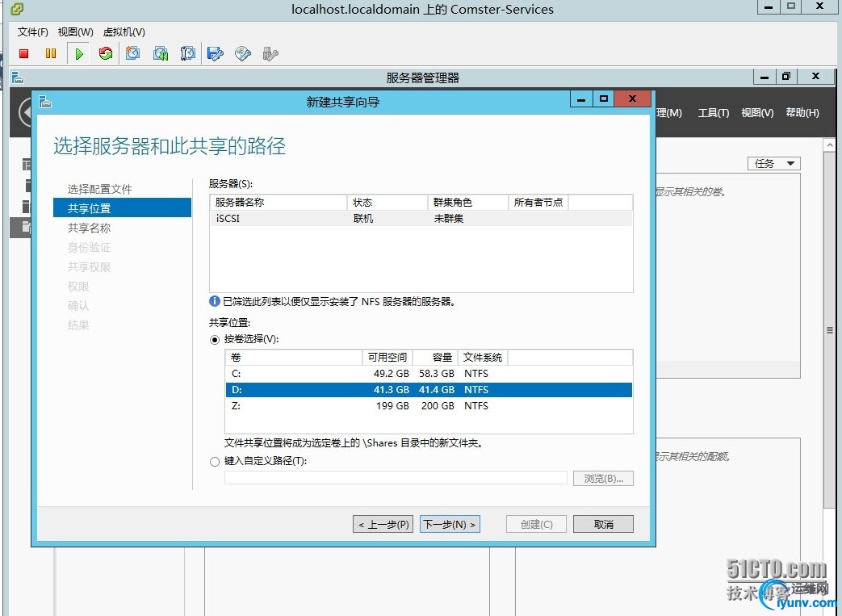The image size is (842, 616).
Task: Click the 58.3 GB capacity cell
Action: coord(437,374)
